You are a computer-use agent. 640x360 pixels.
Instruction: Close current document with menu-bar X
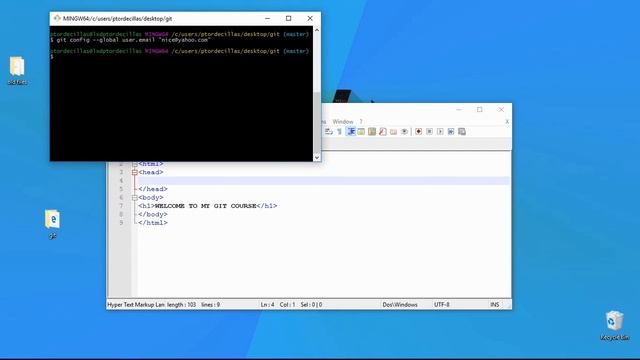(x=507, y=122)
